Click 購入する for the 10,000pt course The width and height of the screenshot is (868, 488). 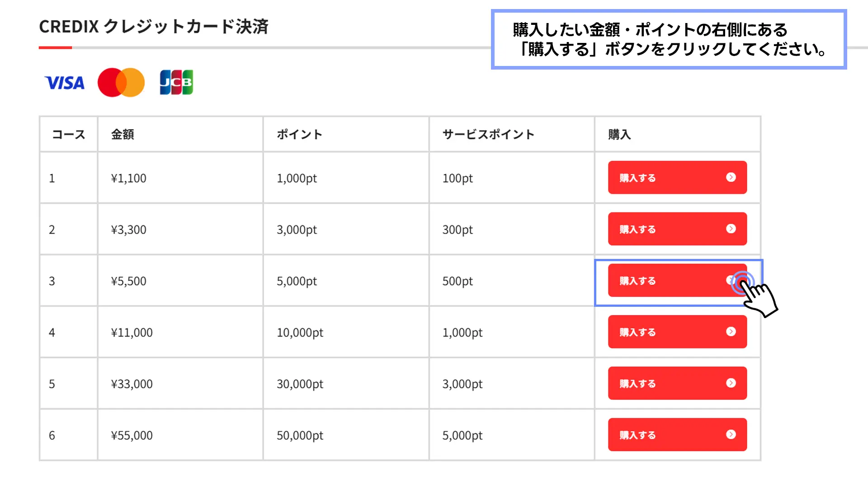[677, 332]
